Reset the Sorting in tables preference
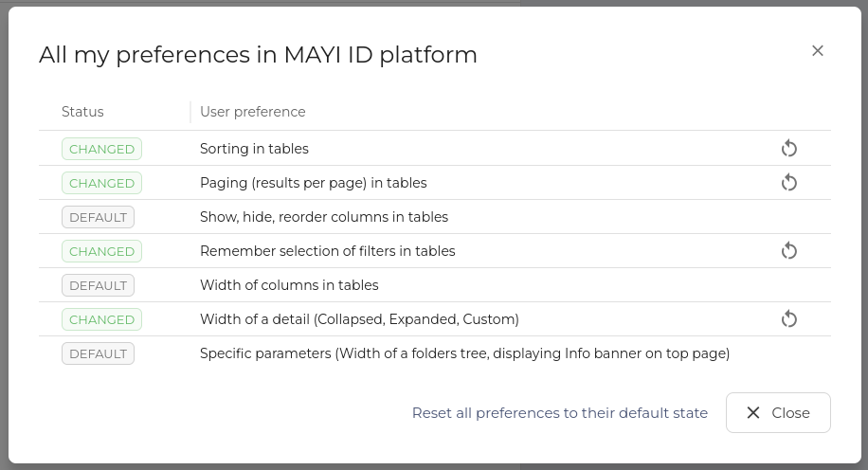Screen dimensions: 868x470 coord(788,149)
